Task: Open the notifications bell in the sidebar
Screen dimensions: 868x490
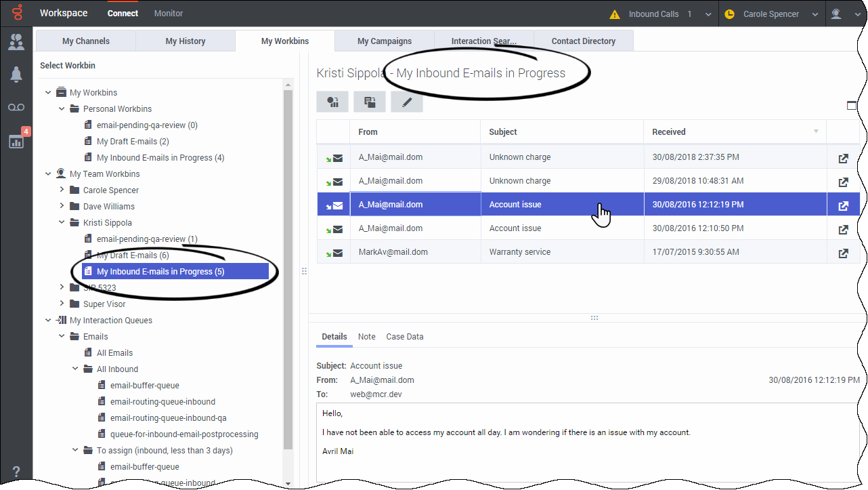Action: [x=16, y=75]
